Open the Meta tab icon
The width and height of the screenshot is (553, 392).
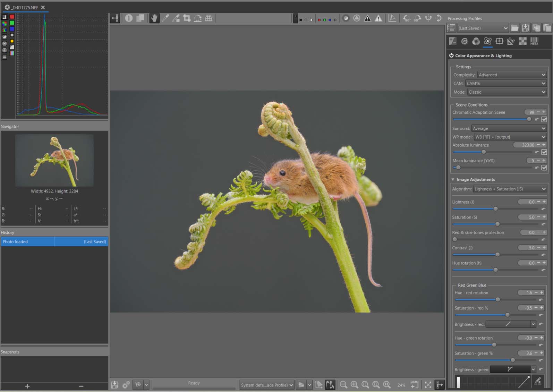click(x=534, y=41)
